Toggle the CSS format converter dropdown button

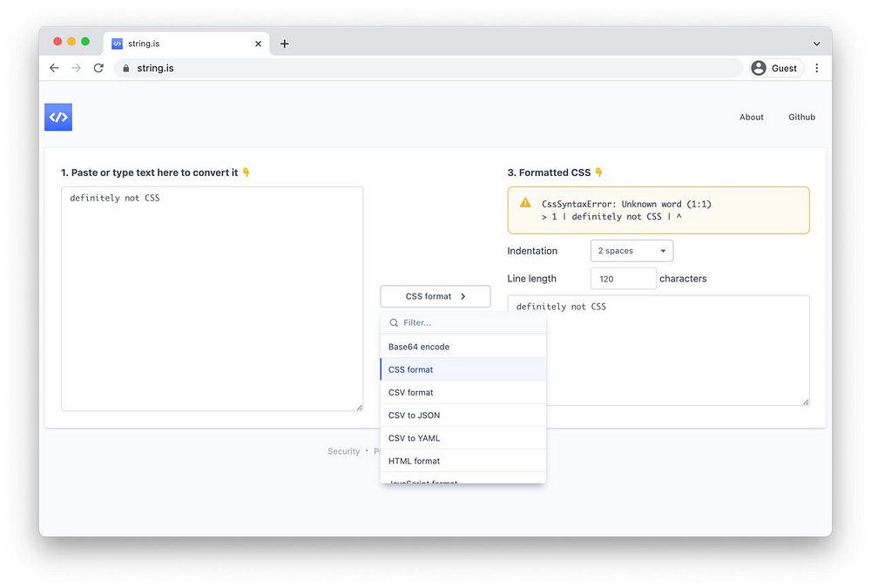(x=435, y=296)
